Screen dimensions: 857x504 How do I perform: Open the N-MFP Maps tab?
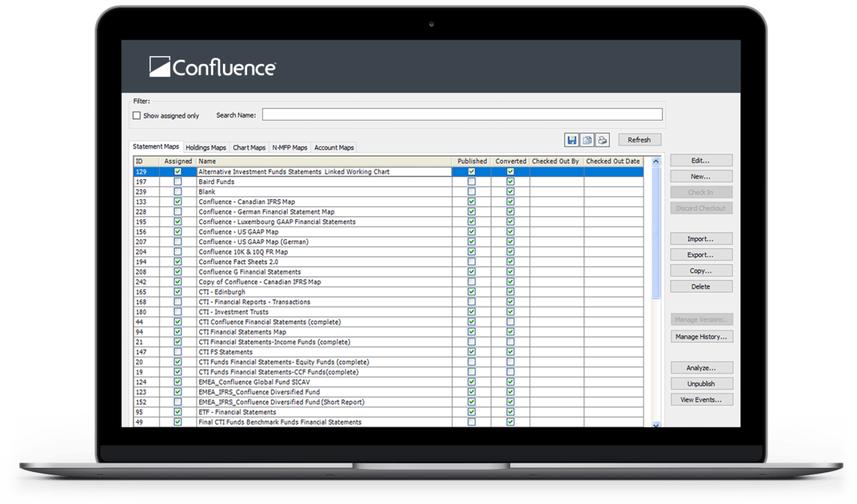pos(289,147)
